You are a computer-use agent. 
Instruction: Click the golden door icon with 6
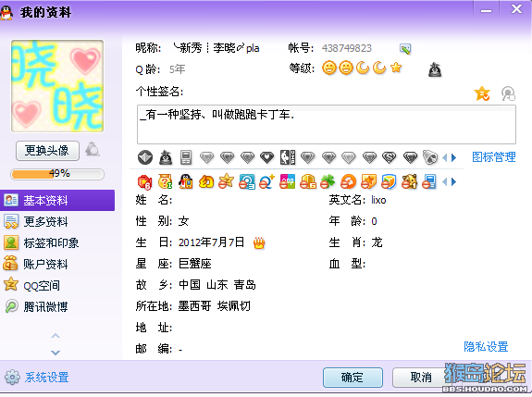tap(308, 181)
